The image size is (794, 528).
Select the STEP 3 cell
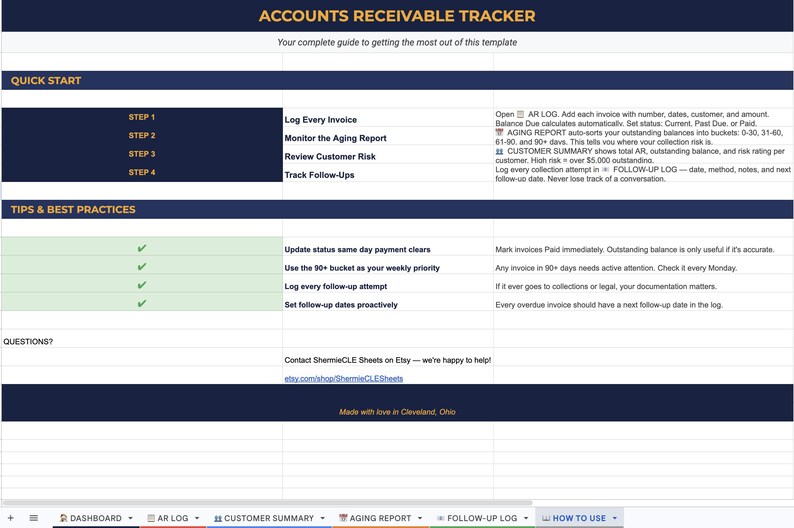142,154
